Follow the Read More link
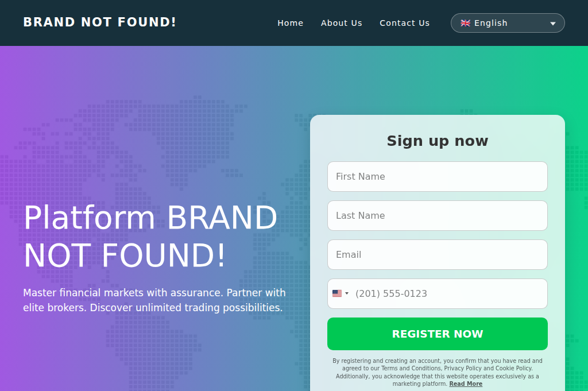588x391 pixels. pos(466,384)
